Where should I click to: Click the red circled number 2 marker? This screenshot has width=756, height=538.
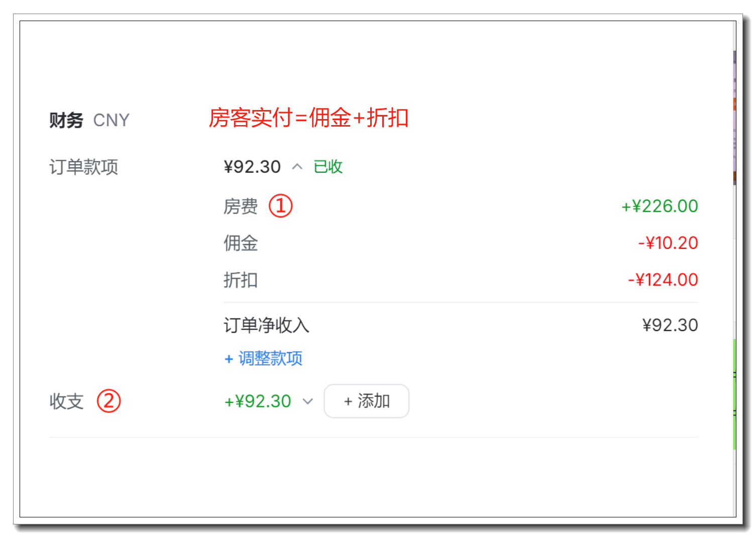109,401
